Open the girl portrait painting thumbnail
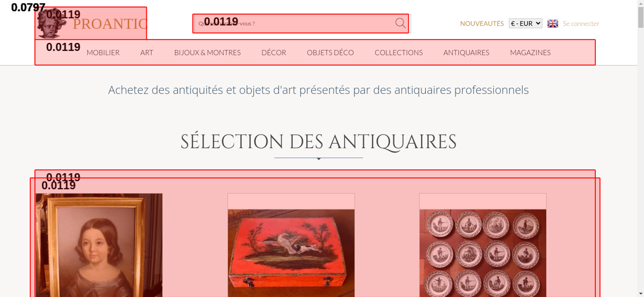Image resolution: width=644 pixels, height=297 pixels. [99, 245]
